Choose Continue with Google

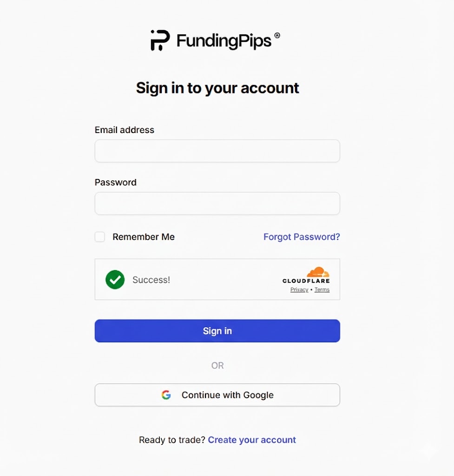point(217,395)
